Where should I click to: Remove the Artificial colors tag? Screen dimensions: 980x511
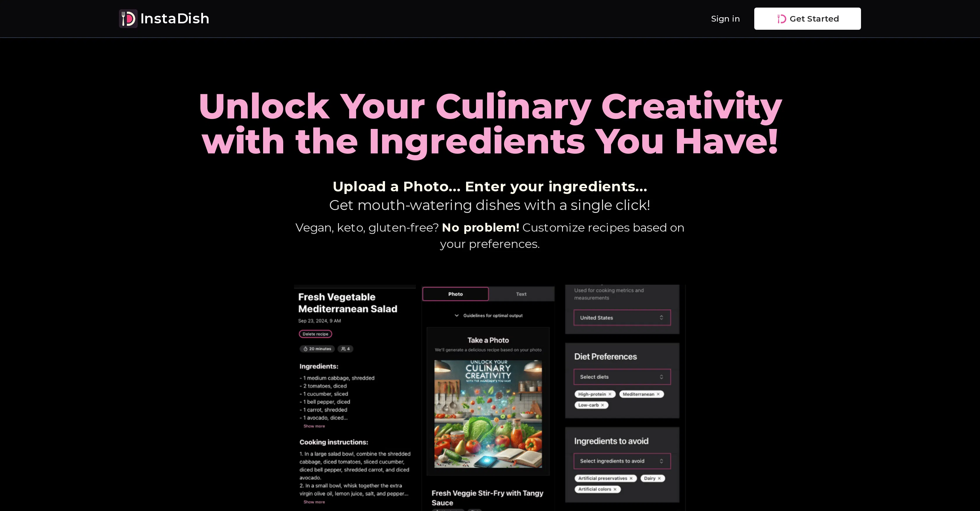click(615, 489)
